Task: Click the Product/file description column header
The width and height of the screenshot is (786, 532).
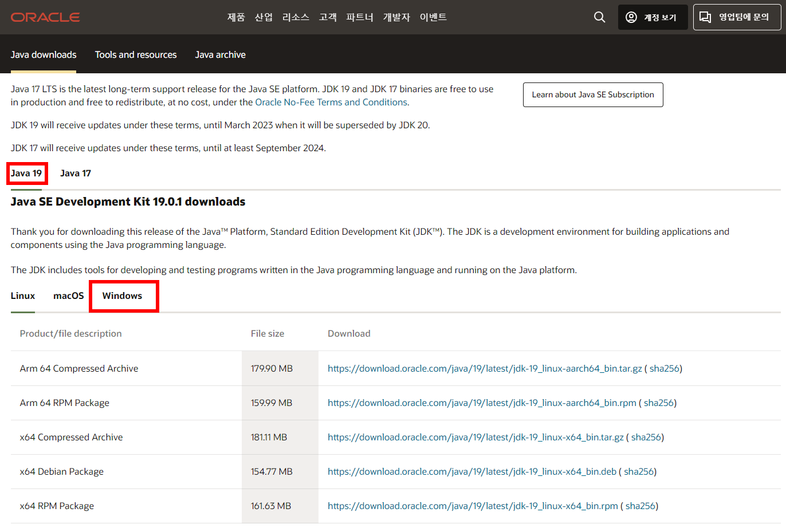Action: tap(71, 334)
